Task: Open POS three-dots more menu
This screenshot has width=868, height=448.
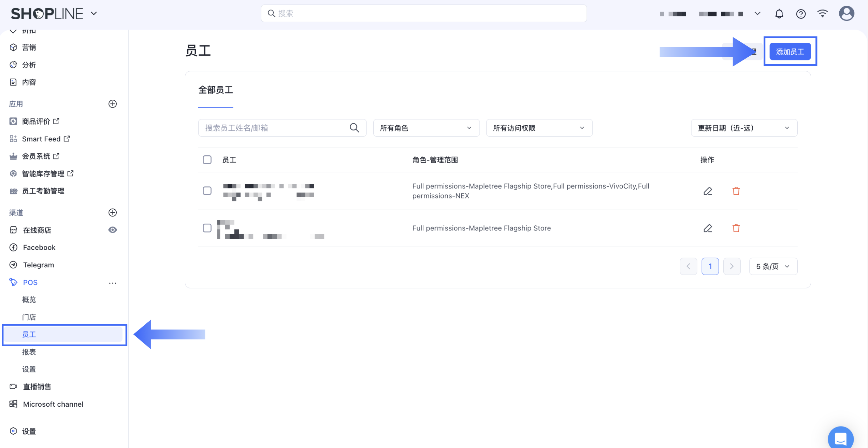Action: tap(113, 283)
